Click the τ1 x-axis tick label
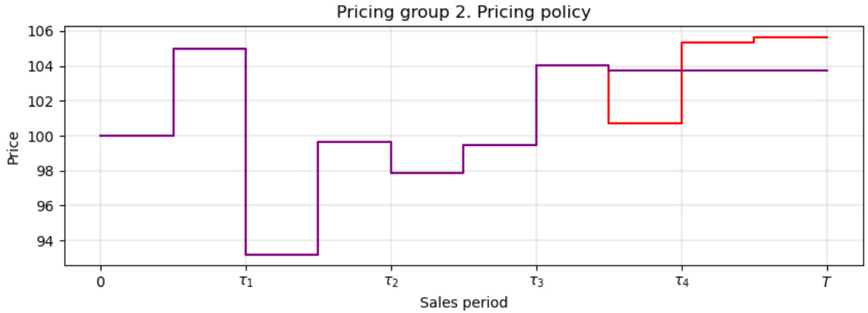 [246, 281]
